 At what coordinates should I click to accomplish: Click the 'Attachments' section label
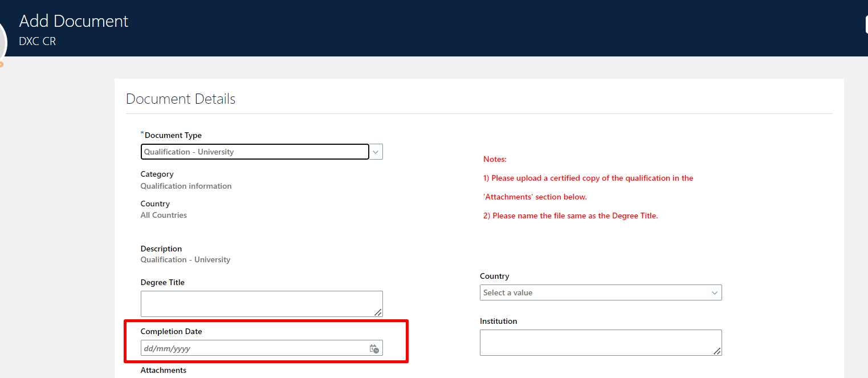point(164,370)
